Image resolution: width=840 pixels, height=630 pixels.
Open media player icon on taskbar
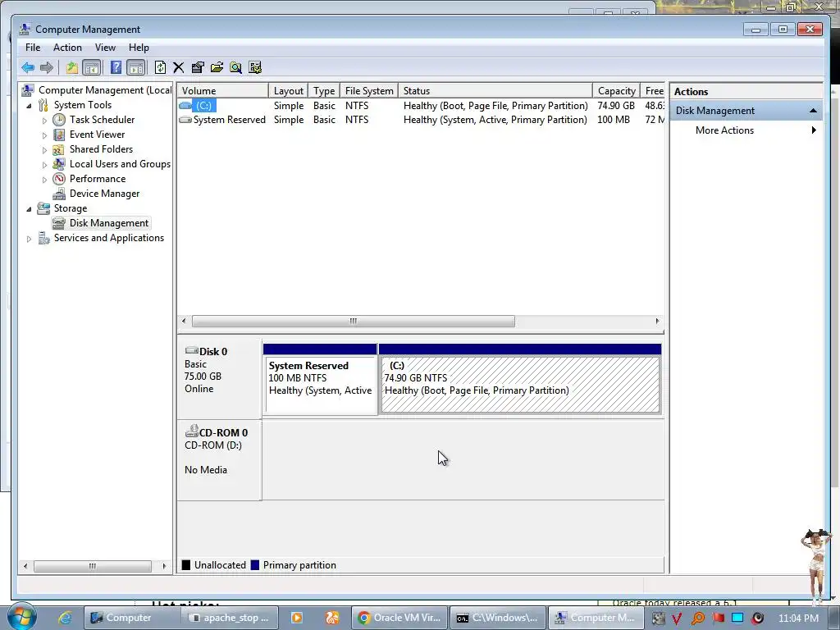[x=297, y=618]
